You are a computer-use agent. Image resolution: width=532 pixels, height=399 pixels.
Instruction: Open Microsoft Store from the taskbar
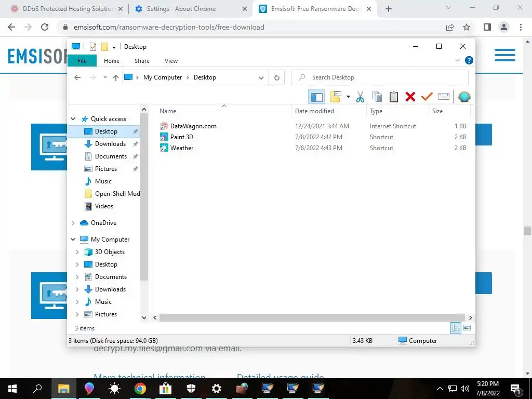pyautogui.click(x=166, y=389)
